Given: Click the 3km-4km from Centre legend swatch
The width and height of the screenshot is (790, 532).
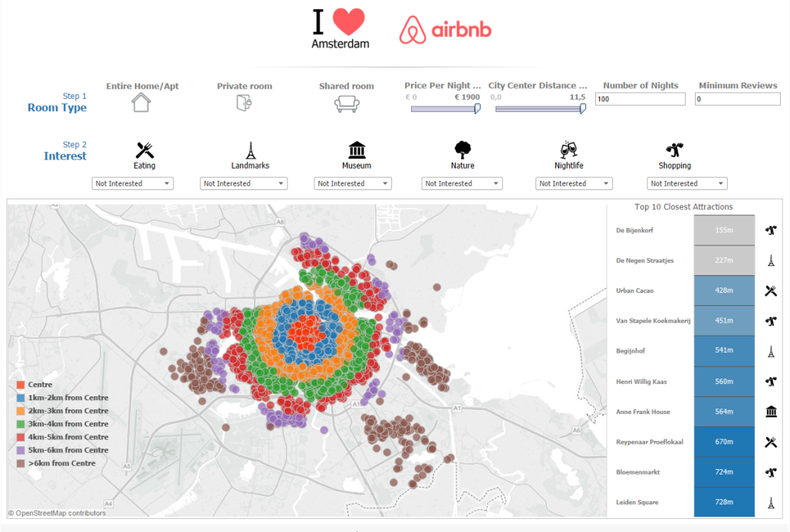Looking at the screenshot, I should click(x=21, y=424).
